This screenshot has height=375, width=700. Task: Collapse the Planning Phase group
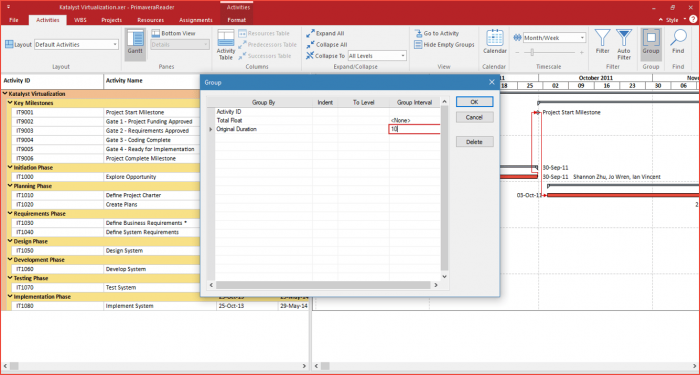tap(10, 186)
